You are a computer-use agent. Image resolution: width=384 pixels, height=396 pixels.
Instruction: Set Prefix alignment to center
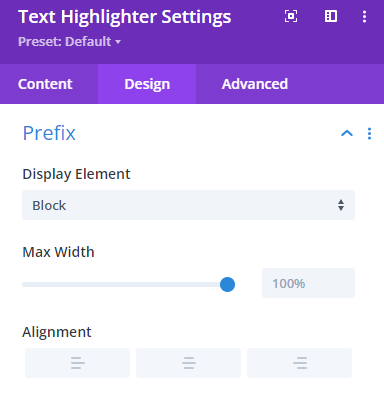pyautogui.click(x=189, y=363)
